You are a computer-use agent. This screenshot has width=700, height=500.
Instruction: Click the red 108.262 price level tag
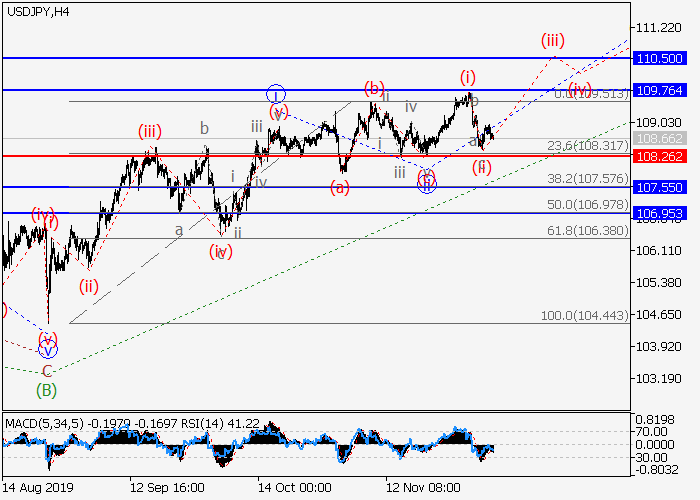click(659, 156)
